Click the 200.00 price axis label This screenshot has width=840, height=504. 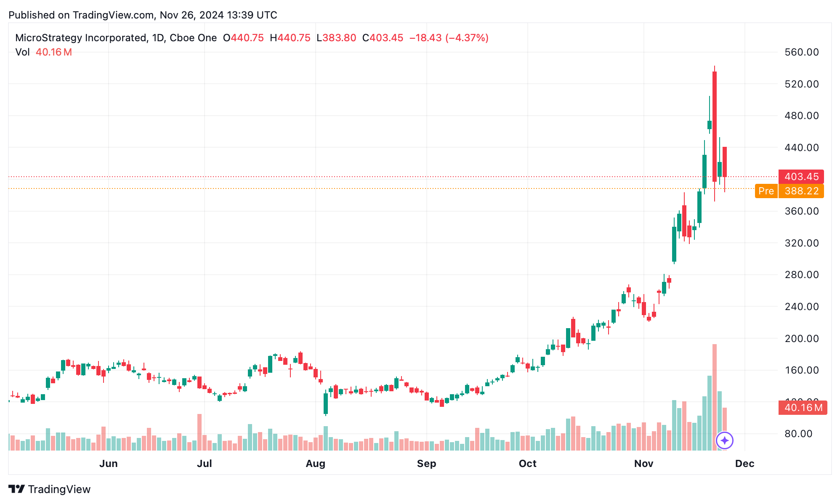(802, 339)
